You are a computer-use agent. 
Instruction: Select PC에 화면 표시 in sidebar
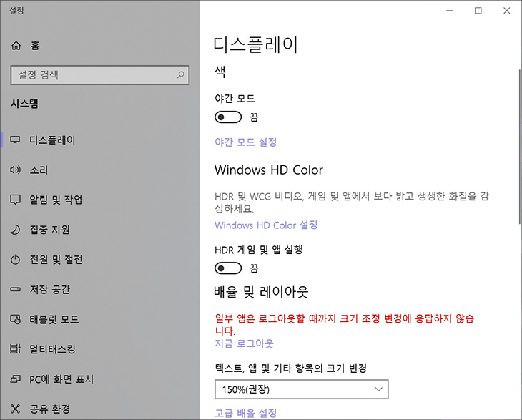point(100,379)
